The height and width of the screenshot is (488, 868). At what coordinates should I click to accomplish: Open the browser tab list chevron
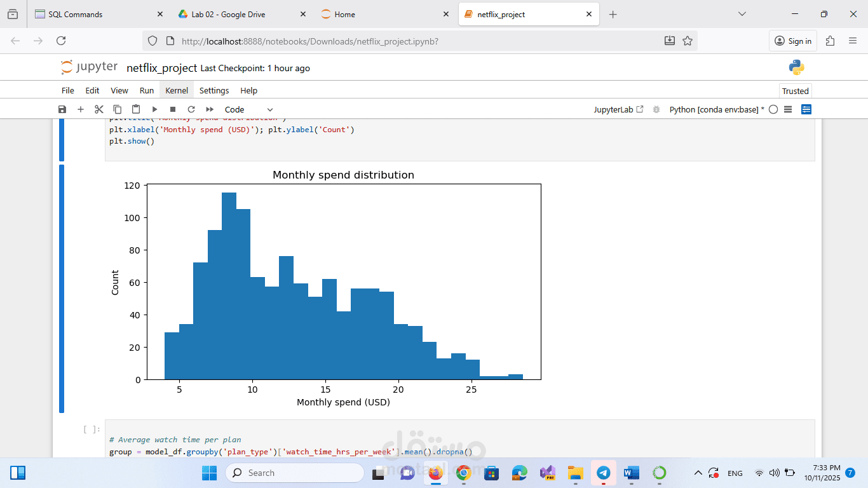(x=742, y=14)
